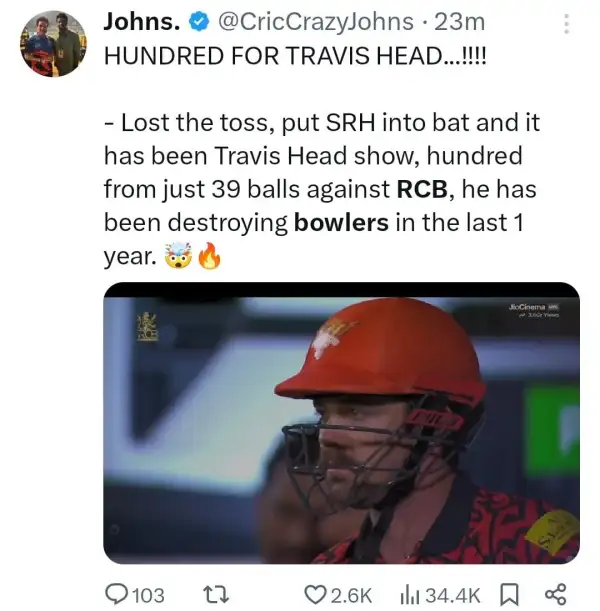This screenshot has width=600, height=611.
Task: Click the RCB logo in video
Action: 147,327
